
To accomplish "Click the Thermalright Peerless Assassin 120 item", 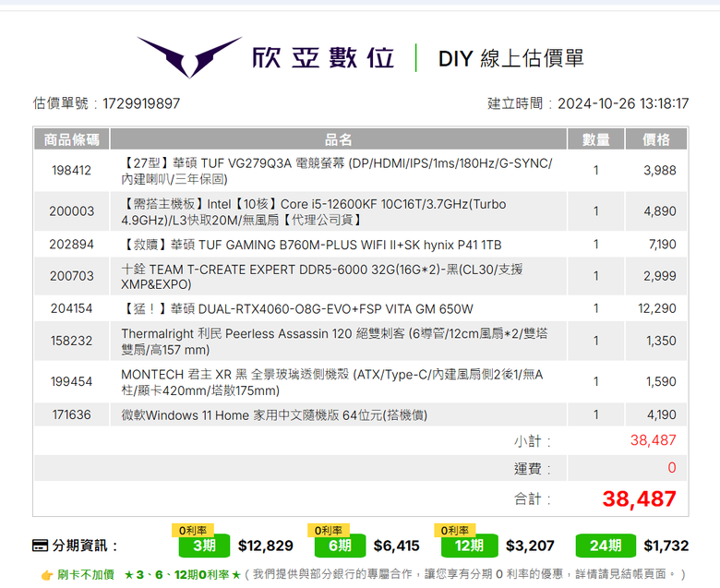I will [334, 341].
